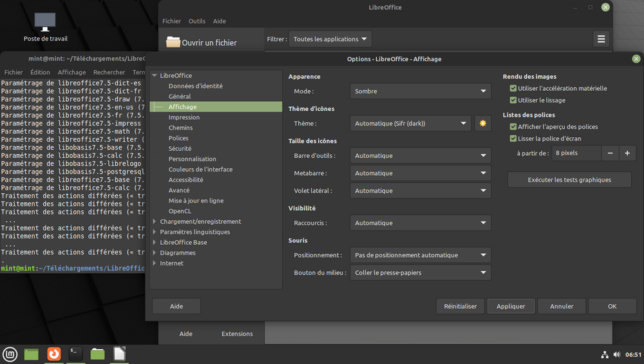The width and height of the screenshot is (644, 364).
Task: Open the Outils menu in LibreOffice
Action: (x=196, y=21)
